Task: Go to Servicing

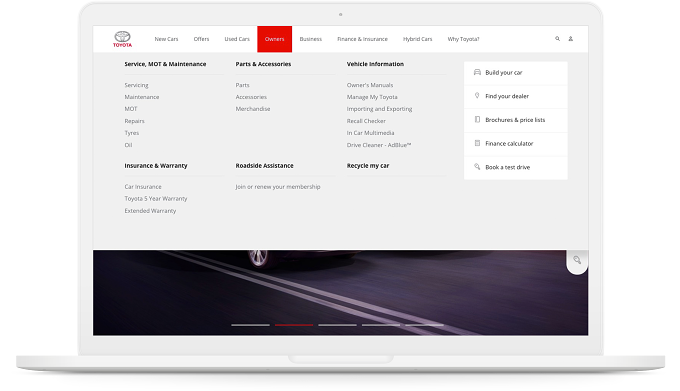Action: click(x=136, y=85)
